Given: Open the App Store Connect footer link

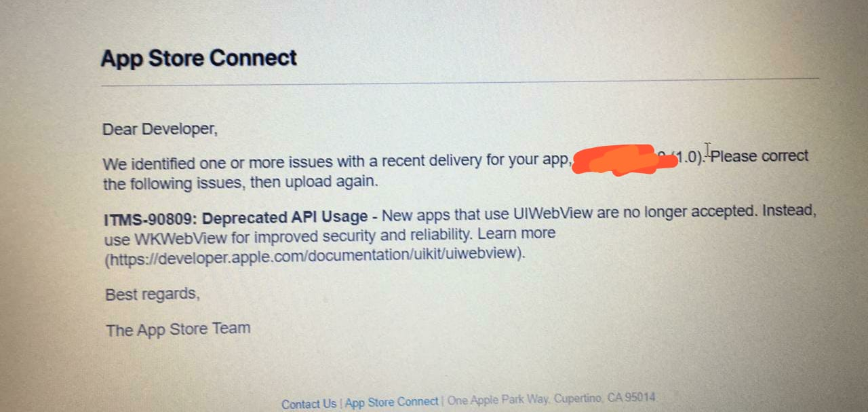Looking at the screenshot, I should (x=392, y=402).
